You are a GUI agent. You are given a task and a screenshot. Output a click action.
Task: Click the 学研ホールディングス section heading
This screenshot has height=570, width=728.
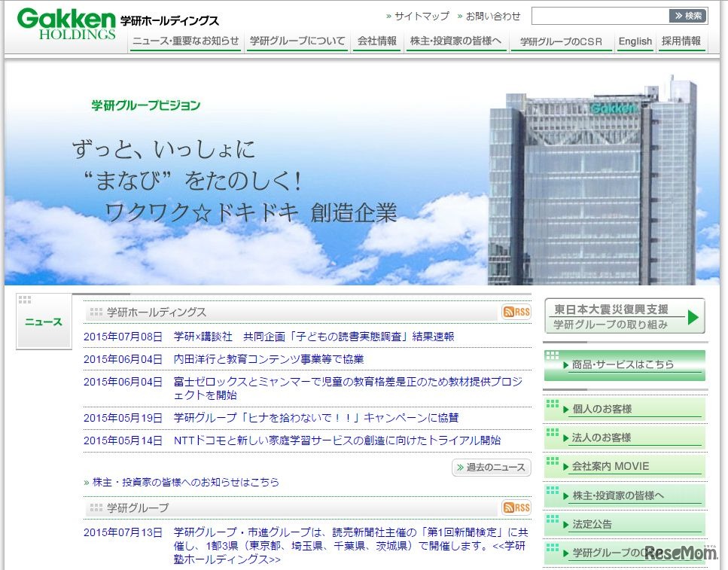pos(157,312)
